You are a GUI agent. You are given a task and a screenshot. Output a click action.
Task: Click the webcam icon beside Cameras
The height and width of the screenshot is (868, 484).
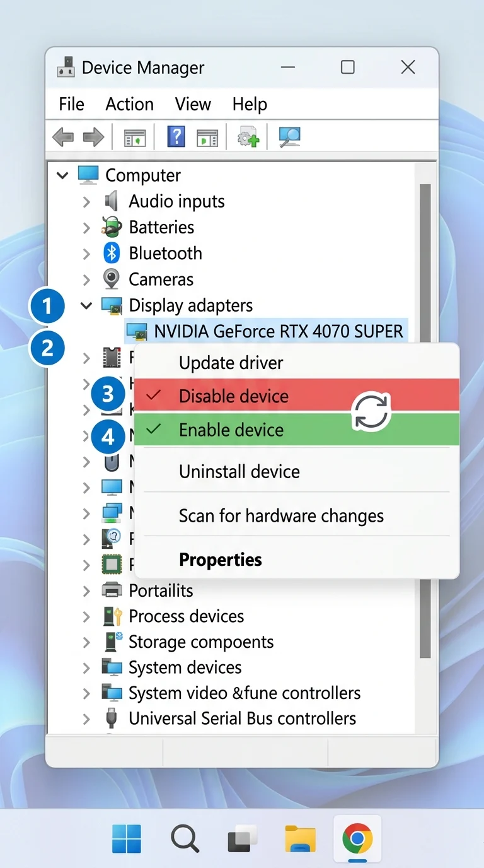coord(112,279)
